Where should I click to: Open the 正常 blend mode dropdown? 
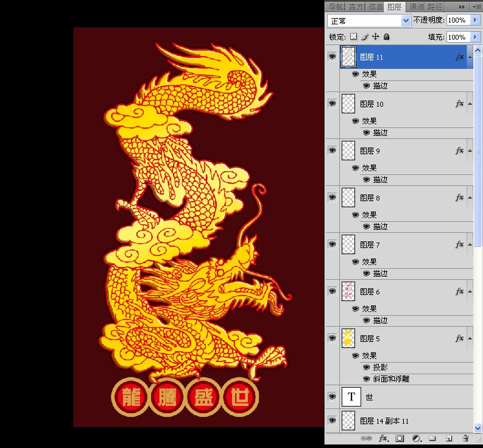pos(369,21)
